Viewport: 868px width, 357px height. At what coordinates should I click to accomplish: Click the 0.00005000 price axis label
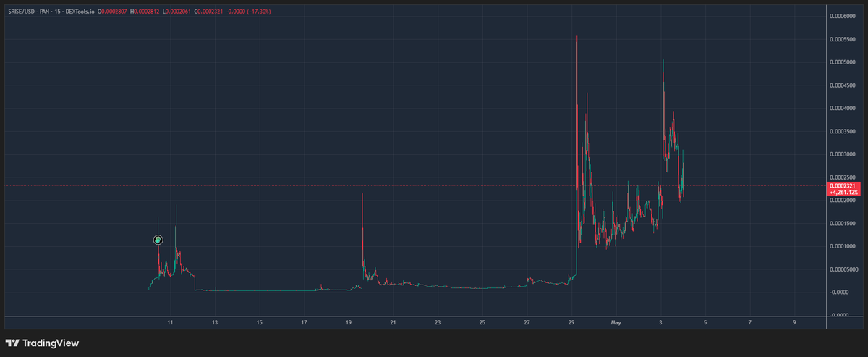(x=844, y=269)
